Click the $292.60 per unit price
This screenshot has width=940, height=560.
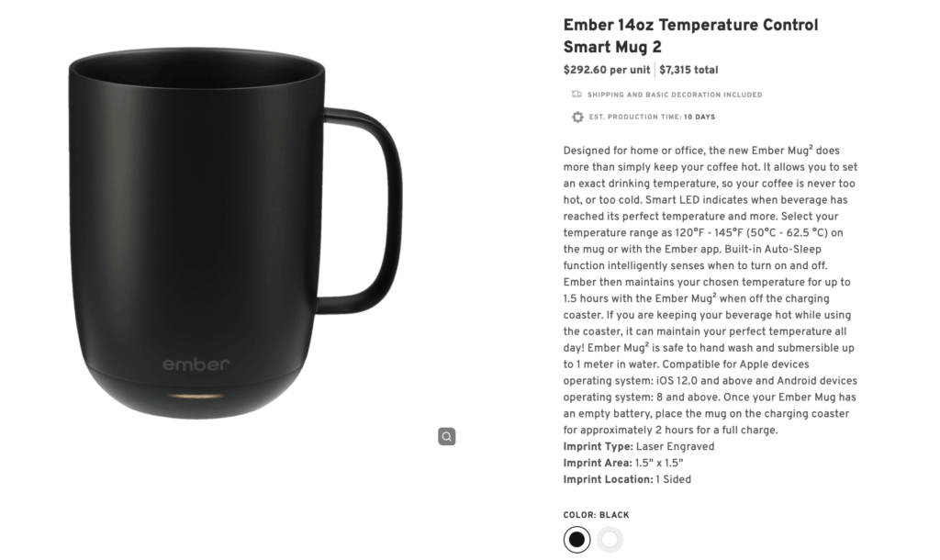(607, 69)
